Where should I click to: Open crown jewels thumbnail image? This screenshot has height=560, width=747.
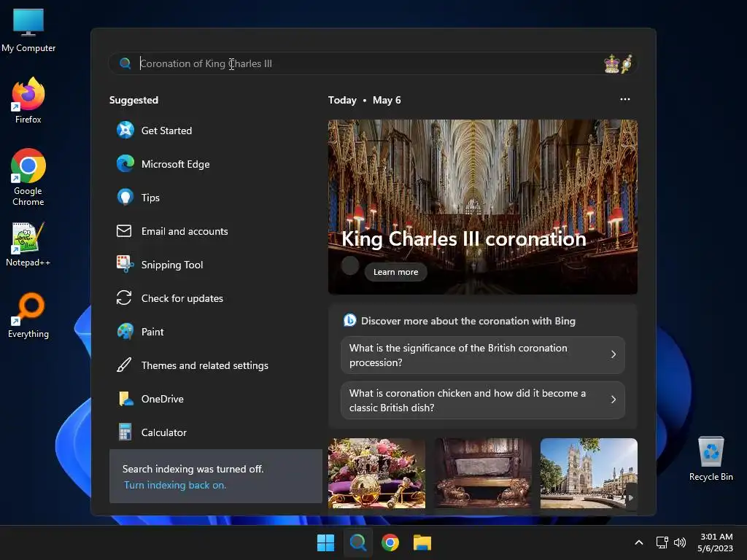click(x=376, y=473)
